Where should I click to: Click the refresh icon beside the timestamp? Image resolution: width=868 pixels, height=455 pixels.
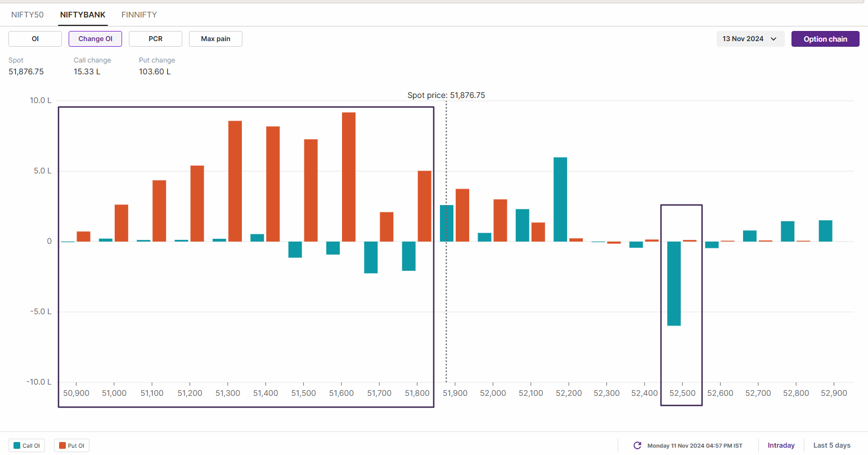637,445
